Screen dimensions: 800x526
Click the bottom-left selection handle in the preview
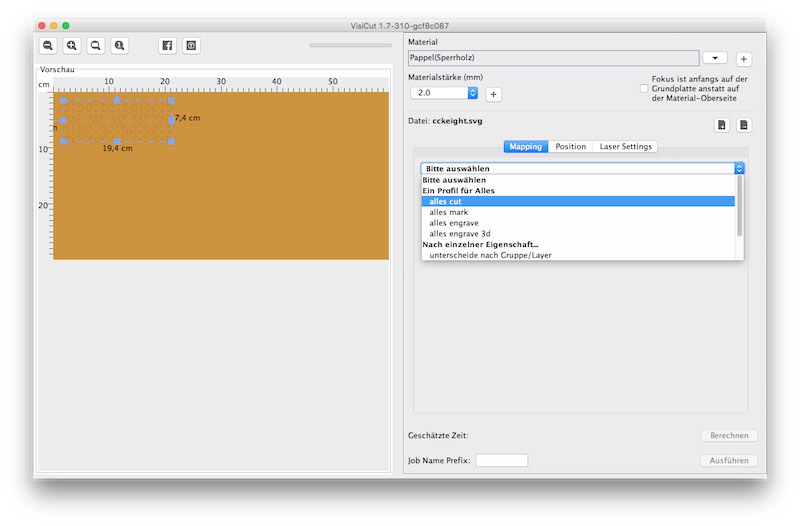tap(64, 141)
